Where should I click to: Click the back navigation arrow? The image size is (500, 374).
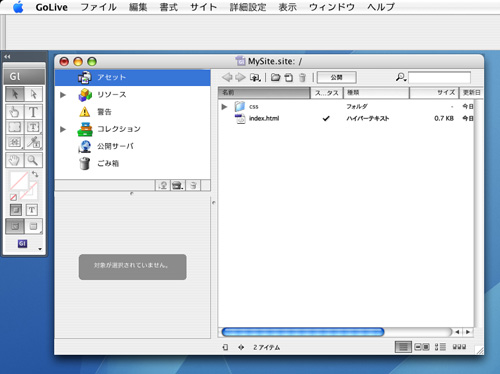tap(227, 77)
